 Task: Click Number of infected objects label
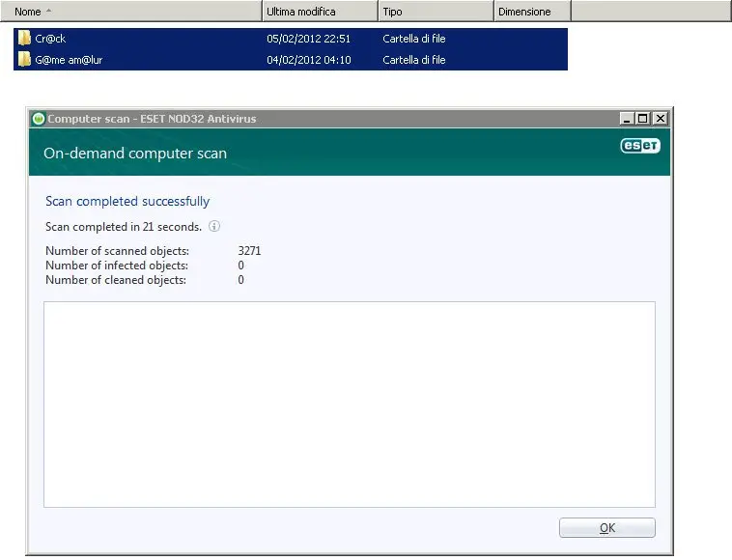117,266
